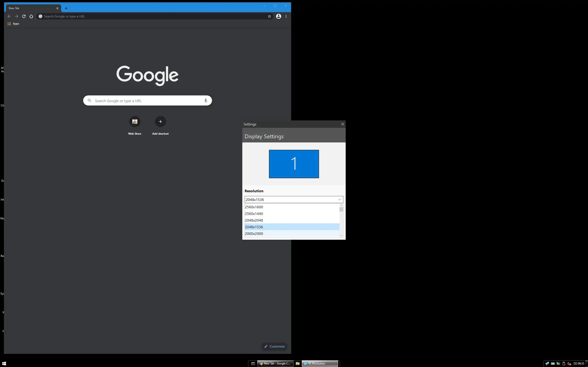Viewport: 588px width, 367px height.
Task: Open the Chrome profile avatar
Action: (x=278, y=16)
